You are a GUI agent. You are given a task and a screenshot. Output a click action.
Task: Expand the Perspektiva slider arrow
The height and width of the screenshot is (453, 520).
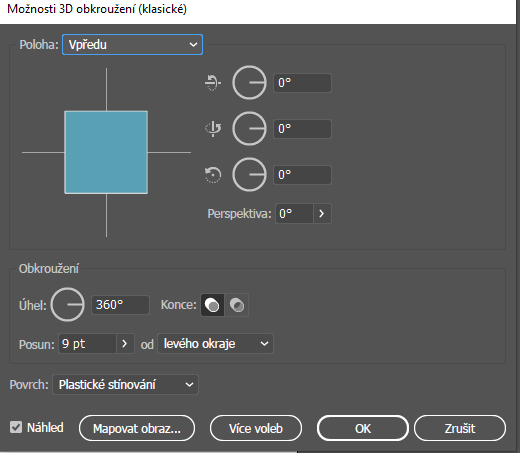pyautogui.click(x=322, y=213)
